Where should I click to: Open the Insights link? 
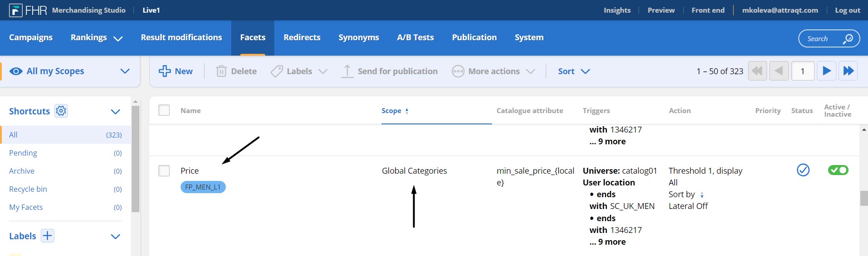click(617, 10)
